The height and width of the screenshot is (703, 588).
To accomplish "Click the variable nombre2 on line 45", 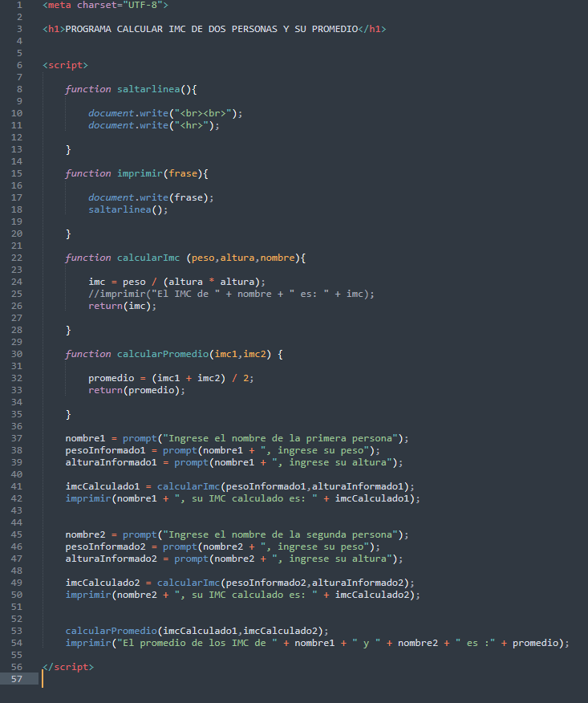I will coord(85,534).
